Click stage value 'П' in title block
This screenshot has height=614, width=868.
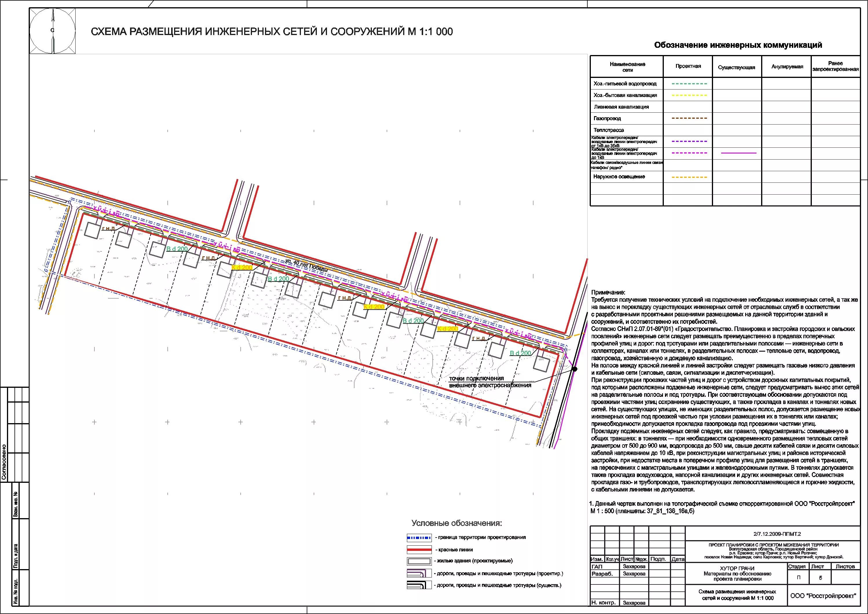click(798, 578)
